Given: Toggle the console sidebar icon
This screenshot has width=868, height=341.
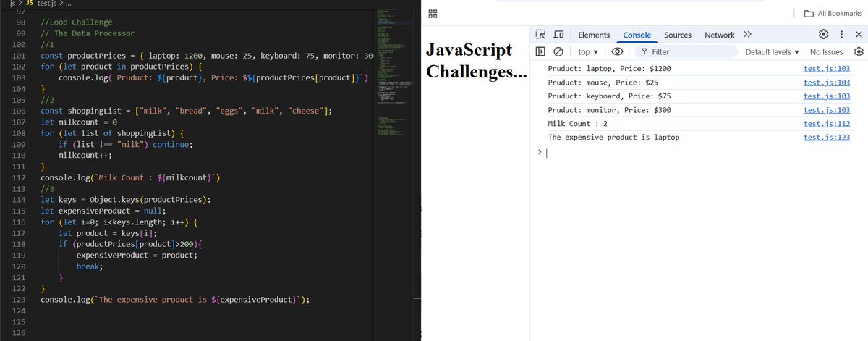Looking at the screenshot, I should (x=540, y=52).
